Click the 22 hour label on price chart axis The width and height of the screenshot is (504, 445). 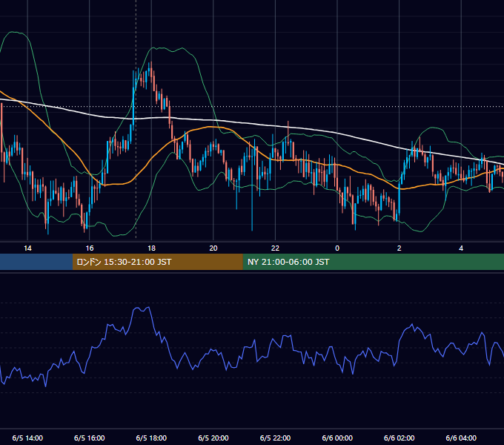pos(275,248)
